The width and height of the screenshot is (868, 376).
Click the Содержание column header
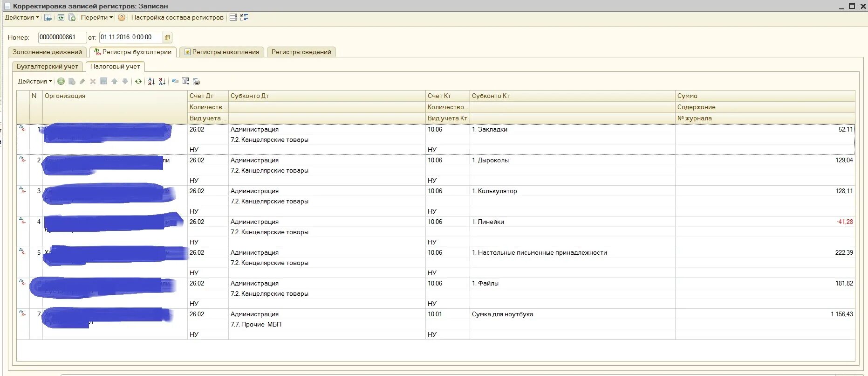click(765, 107)
